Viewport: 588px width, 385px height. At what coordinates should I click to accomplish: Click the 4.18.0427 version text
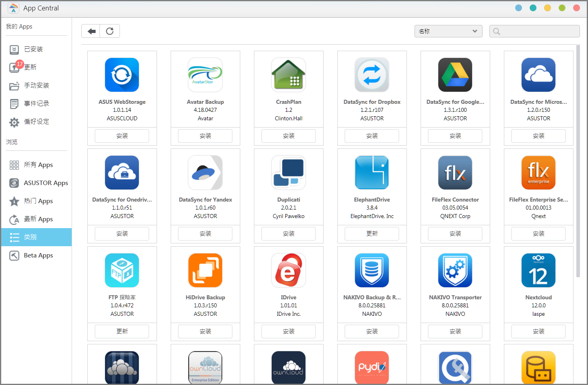[205, 110]
